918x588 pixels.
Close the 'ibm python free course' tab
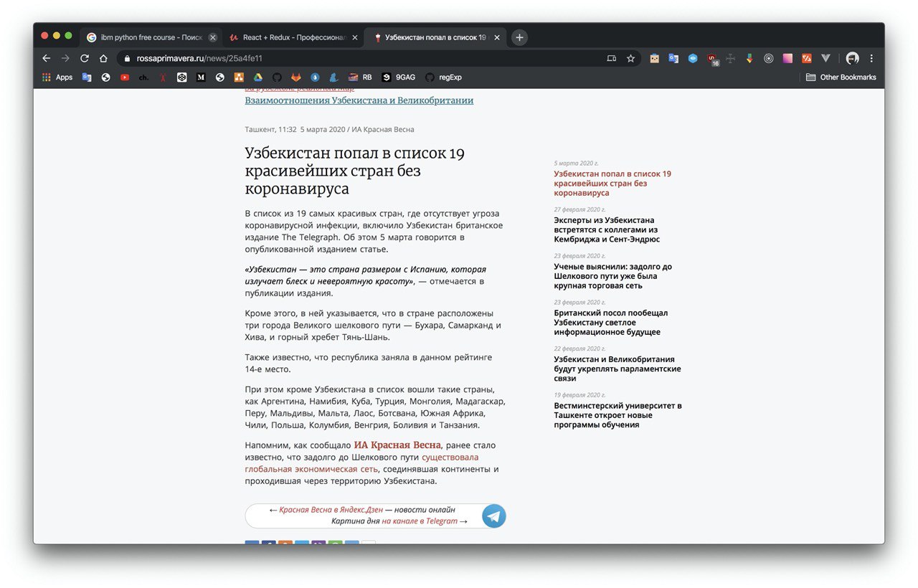click(212, 37)
